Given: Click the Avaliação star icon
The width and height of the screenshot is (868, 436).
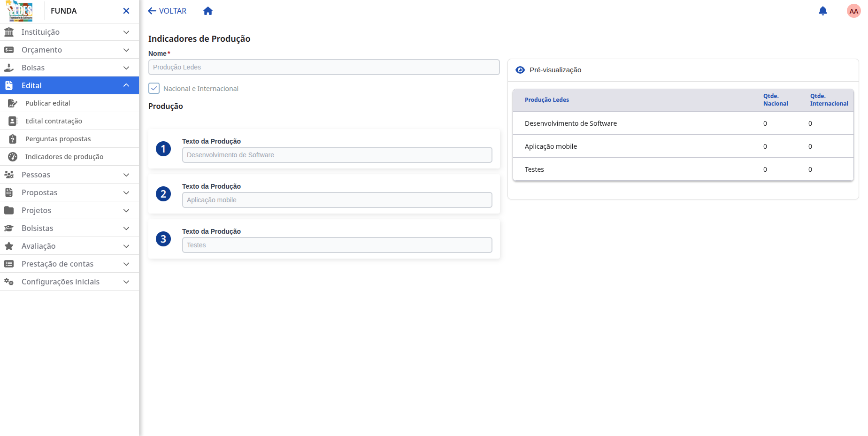Looking at the screenshot, I should pos(9,246).
